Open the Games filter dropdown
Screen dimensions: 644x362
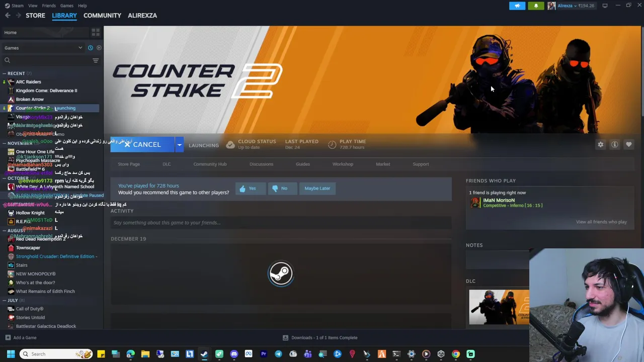[43, 48]
